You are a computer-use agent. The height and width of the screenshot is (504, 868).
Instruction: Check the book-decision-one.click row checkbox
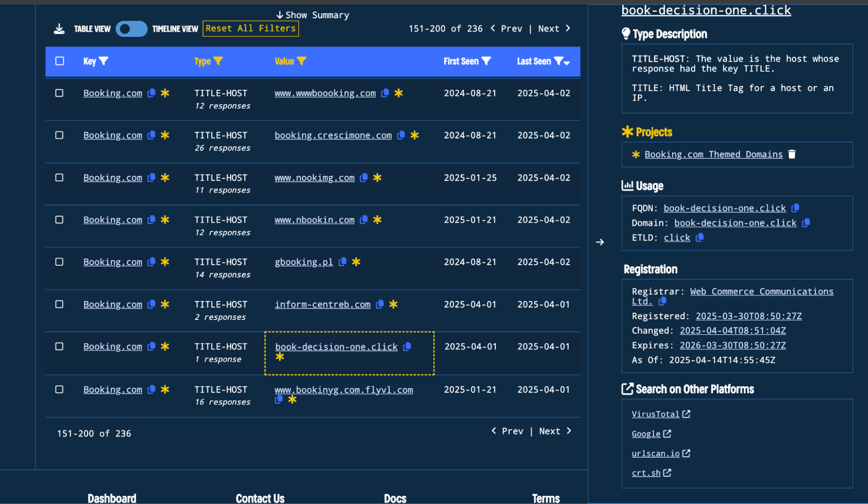click(59, 346)
